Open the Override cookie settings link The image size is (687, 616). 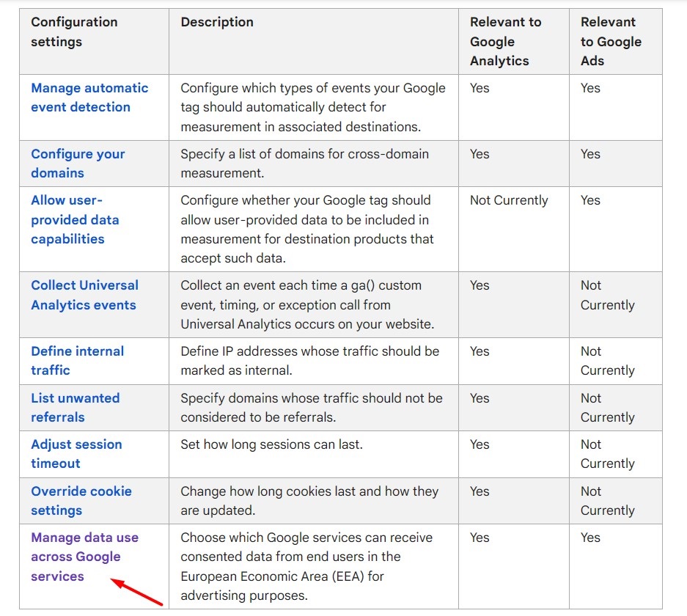pos(81,500)
